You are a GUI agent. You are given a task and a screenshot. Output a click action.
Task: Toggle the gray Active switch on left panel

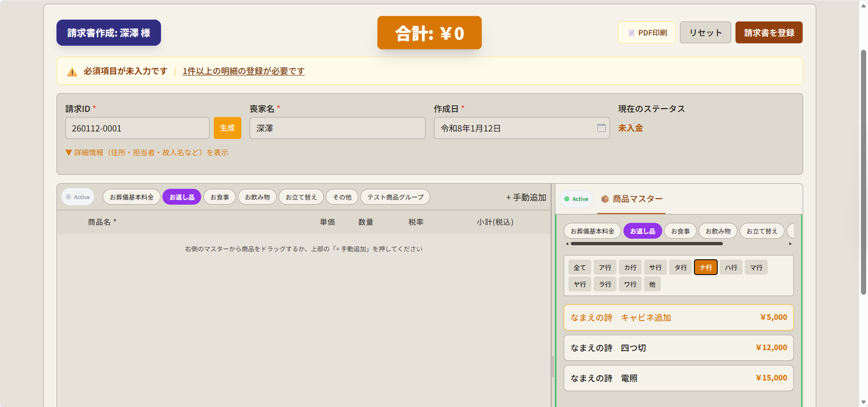tap(78, 197)
